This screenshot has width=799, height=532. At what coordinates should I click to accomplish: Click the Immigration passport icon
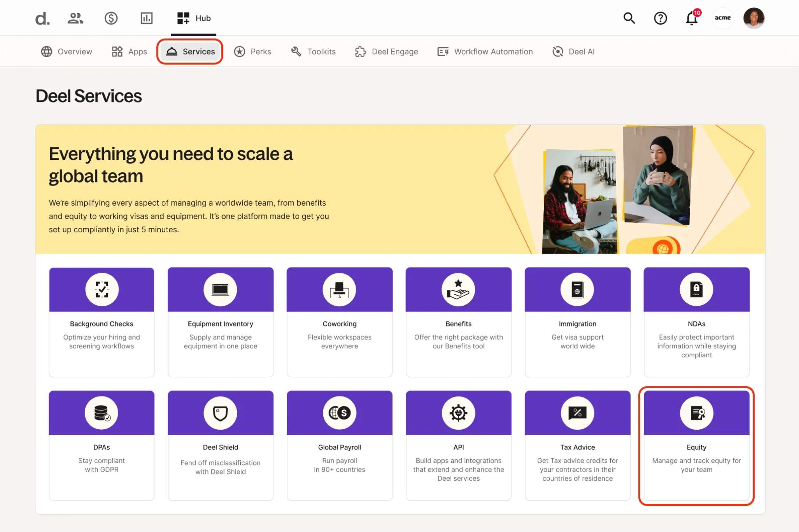click(577, 290)
